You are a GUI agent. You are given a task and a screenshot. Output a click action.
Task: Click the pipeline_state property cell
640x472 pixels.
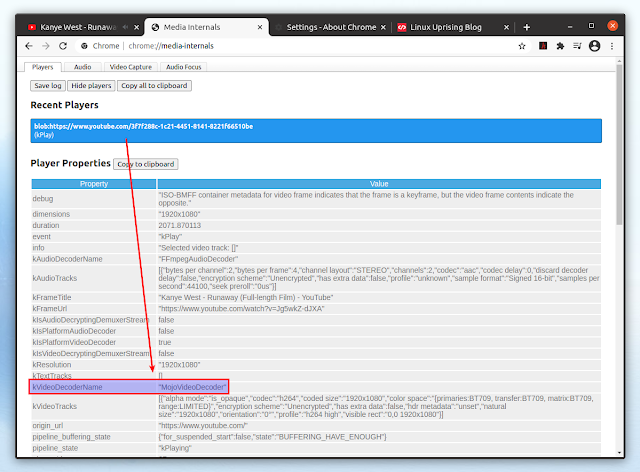click(x=94, y=448)
